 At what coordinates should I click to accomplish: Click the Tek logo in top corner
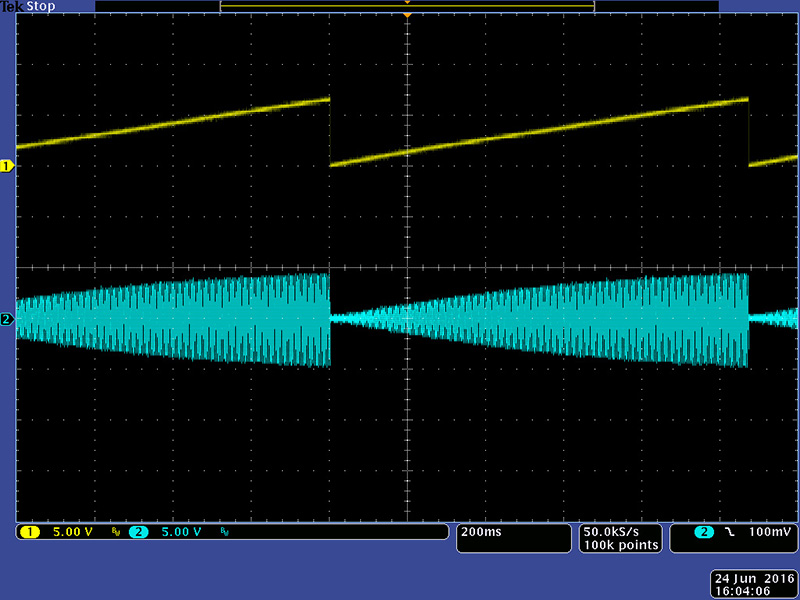point(11,6)
